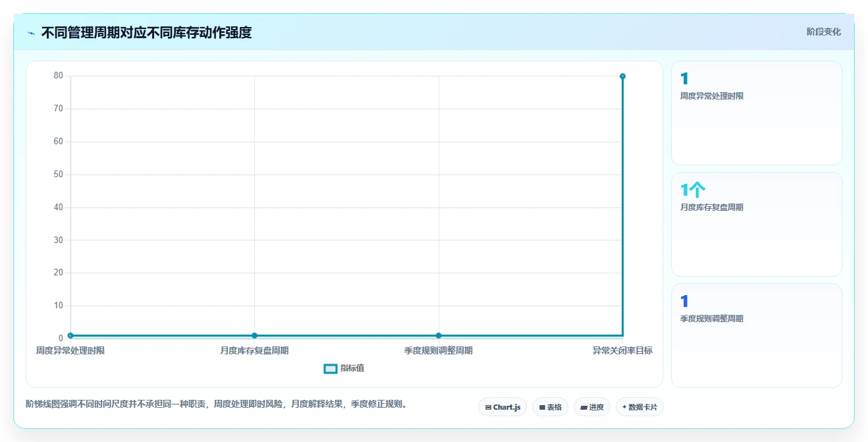Click the 进度 tag button

coord(592,407)
